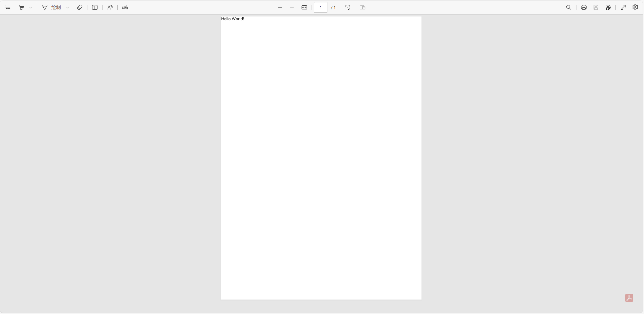Select the eraser tool

pyautogui.click(x=80, y=7)
